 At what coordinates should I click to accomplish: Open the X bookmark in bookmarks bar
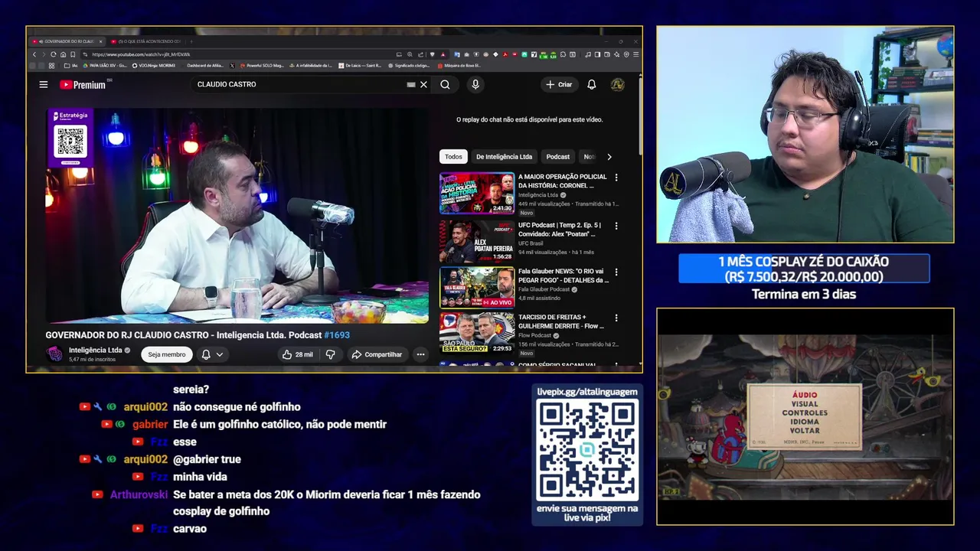[232, 66]
